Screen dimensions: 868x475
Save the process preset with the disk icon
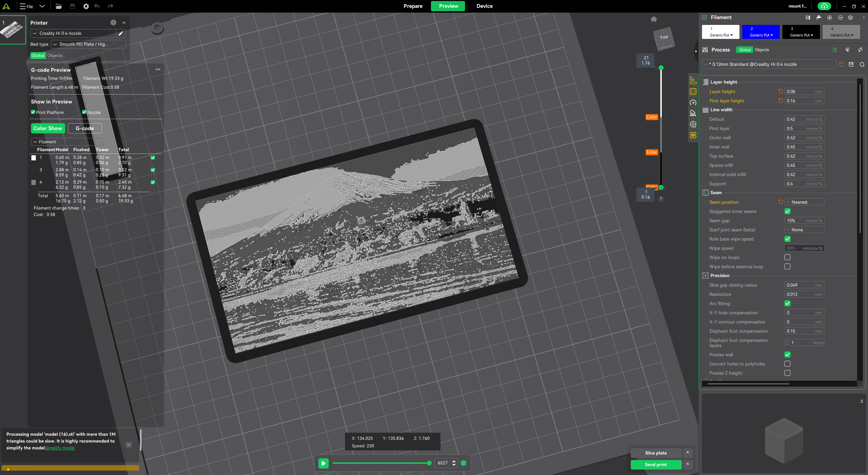851,64
